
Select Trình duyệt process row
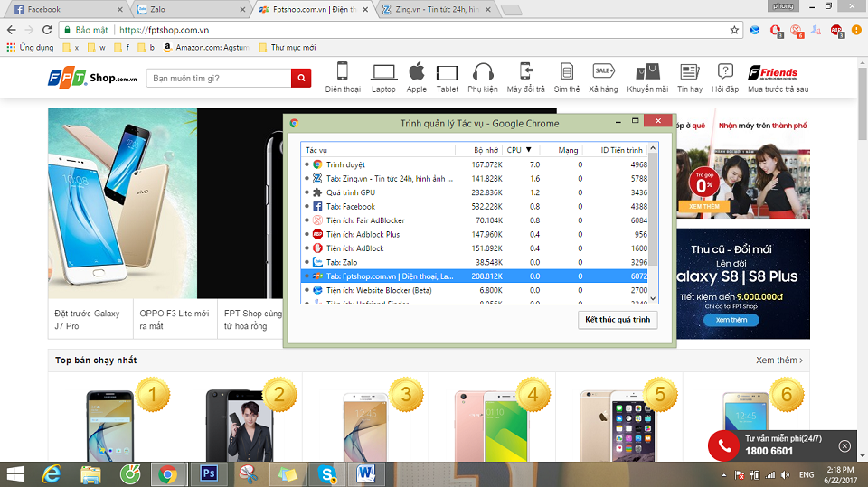[x=475, y=165]
